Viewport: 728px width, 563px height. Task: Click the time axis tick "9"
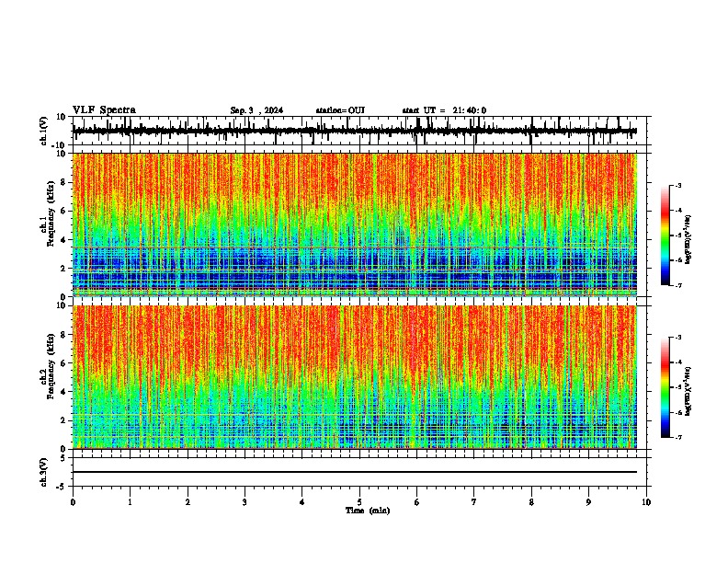click(x=588, y=502)
